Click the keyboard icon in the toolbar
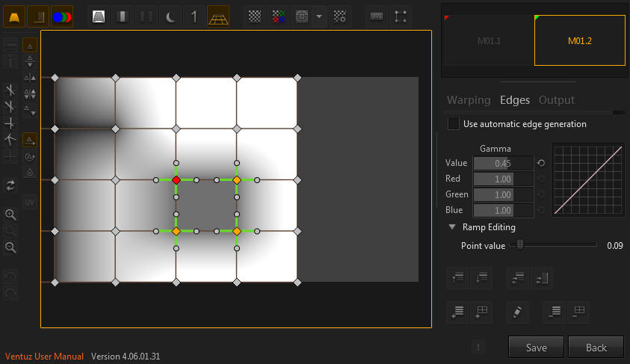The width and height of the screenshot is (630, 364). [x=377, y=16]
